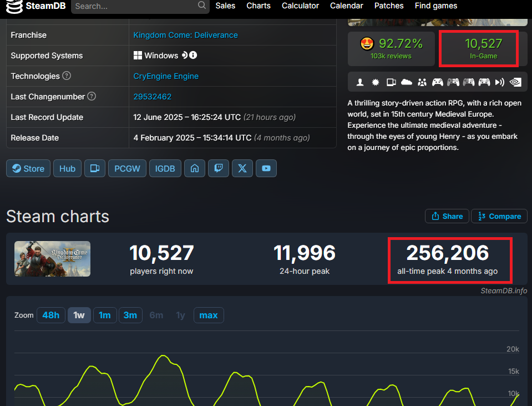
Task: Click the 92.72% review score
Action: point(401,43)
